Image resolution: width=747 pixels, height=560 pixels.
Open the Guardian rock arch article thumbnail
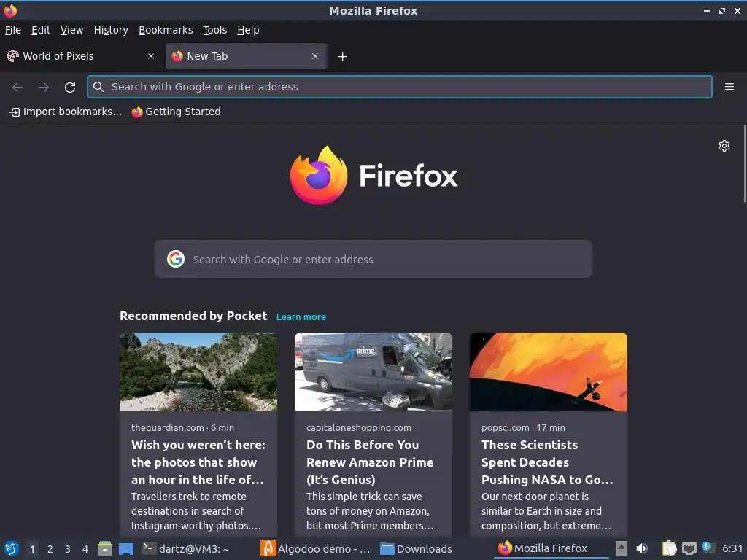(x=198, y=372)
